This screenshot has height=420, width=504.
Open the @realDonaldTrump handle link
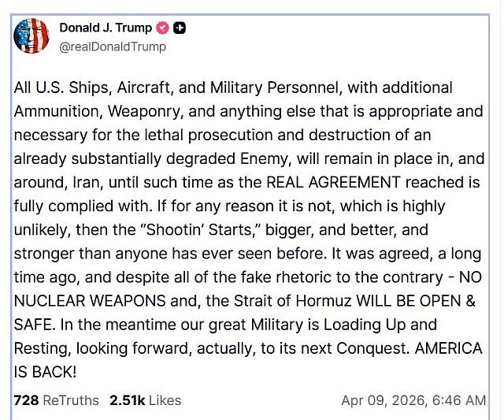tap(113, 46)
